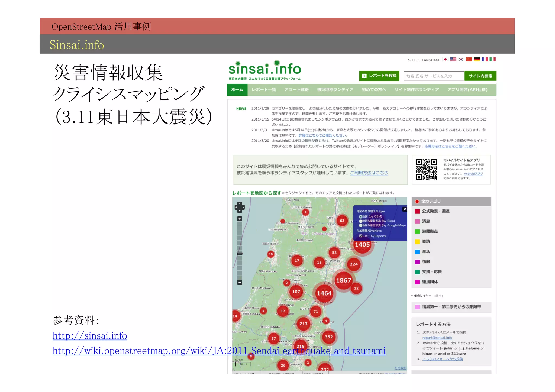Screen dimensions: 555x392
Task: Open the 1464 report cluster marker
Action: pyautogui.click(x=324, y=293)
